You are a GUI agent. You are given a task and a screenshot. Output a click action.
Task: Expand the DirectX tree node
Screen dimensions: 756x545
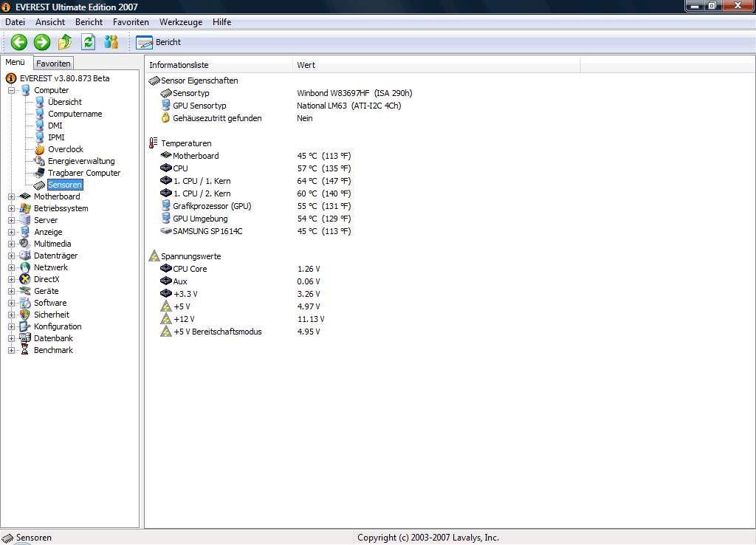tap(11, 279)
